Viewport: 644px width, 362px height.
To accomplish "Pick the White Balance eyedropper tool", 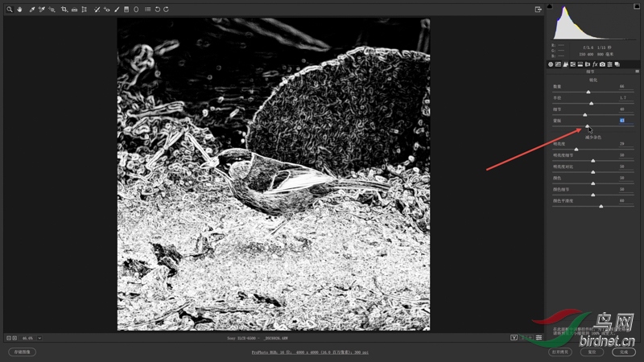I will [x=32, y=10].
